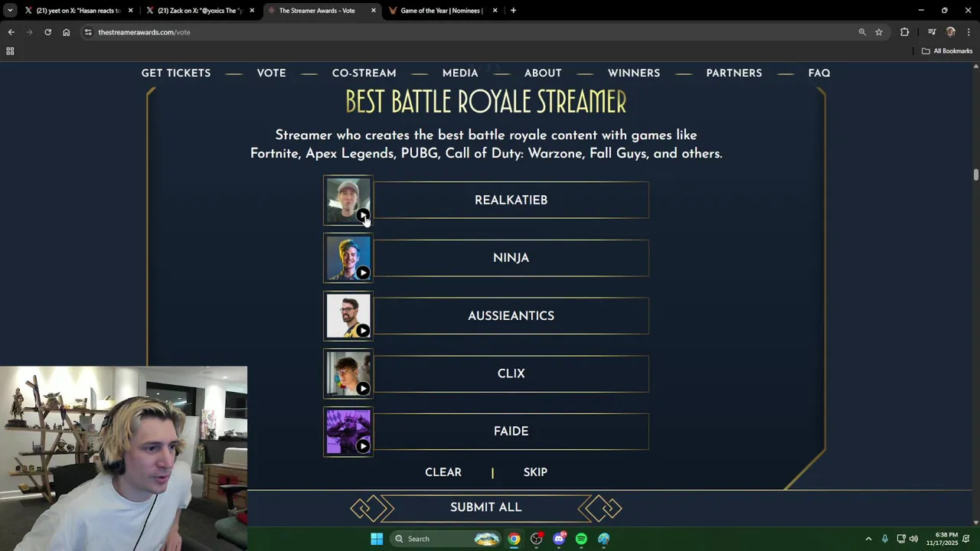
Task: Open Chrome from the taskbar
Action: tap(514, 539)
